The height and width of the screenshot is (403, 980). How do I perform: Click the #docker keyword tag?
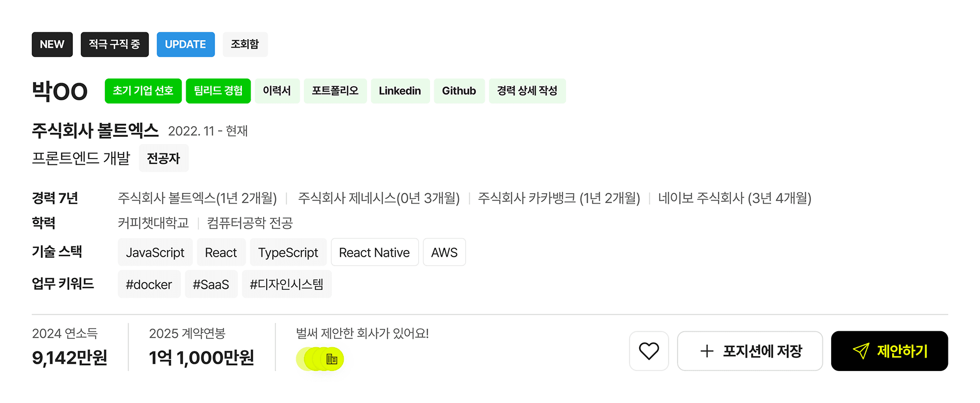pyautogui.click(x=149, y=284)
